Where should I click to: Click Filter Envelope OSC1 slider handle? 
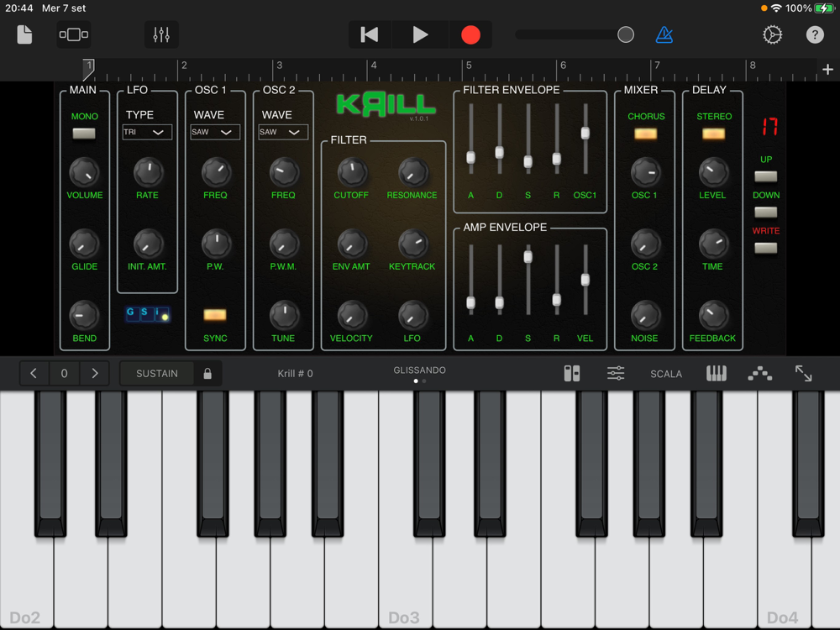[x=585, y=134]
